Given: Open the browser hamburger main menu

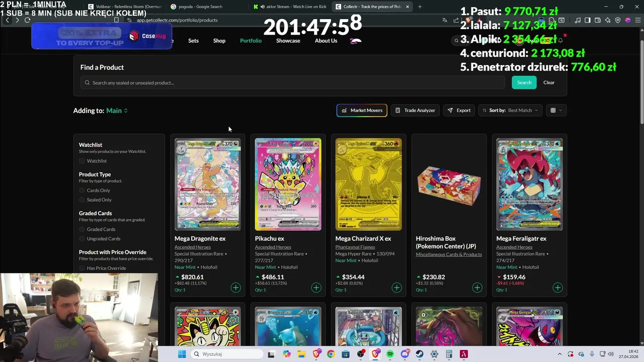Looking at the screenshot, I should (637, 20).
